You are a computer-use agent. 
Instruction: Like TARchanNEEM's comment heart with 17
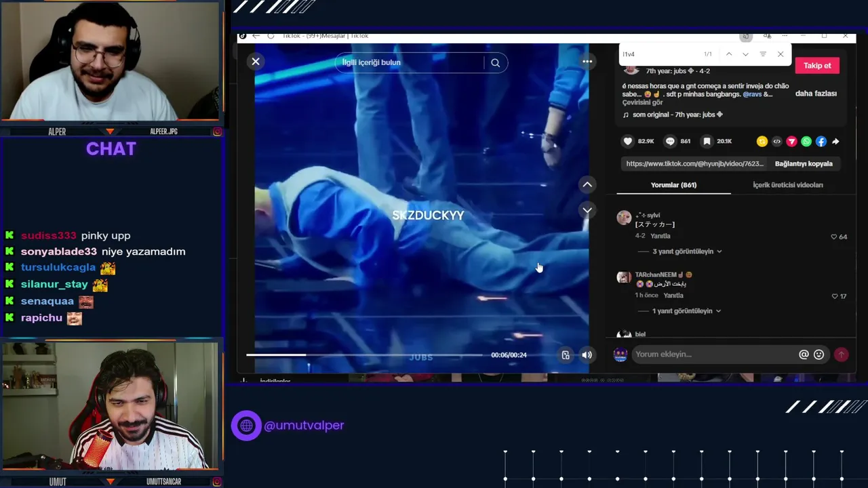[835, 296]
